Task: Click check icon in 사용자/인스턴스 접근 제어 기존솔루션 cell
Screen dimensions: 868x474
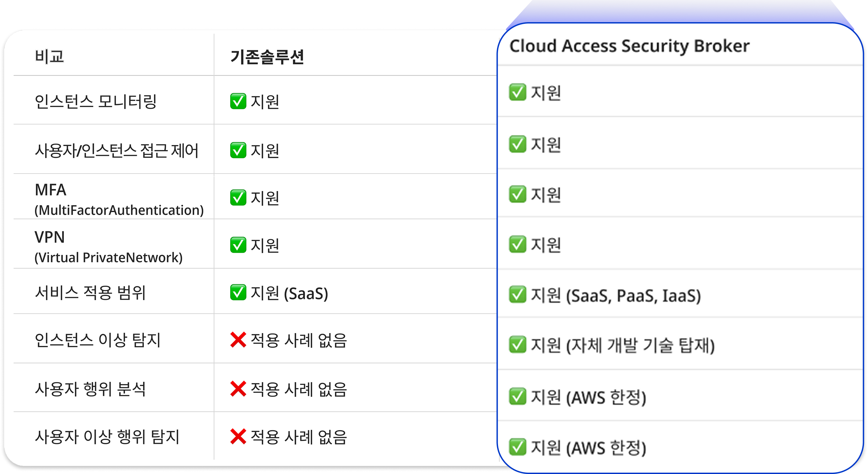Action: coord(238,150)
